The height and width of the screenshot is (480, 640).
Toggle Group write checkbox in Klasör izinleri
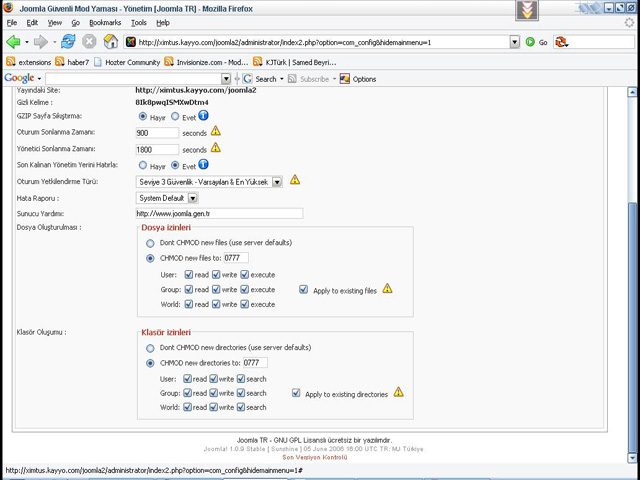(213, 393)
